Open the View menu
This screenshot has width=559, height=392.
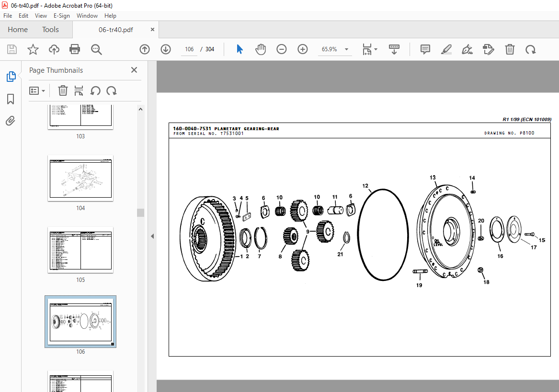pyautogui.click(x=41, y=16)
